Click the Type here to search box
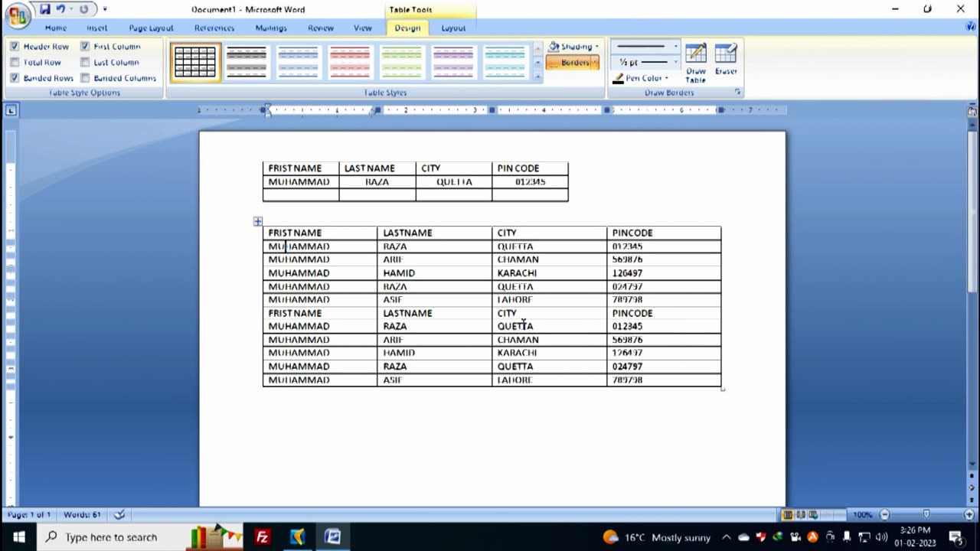 click(x=141, y=536)
